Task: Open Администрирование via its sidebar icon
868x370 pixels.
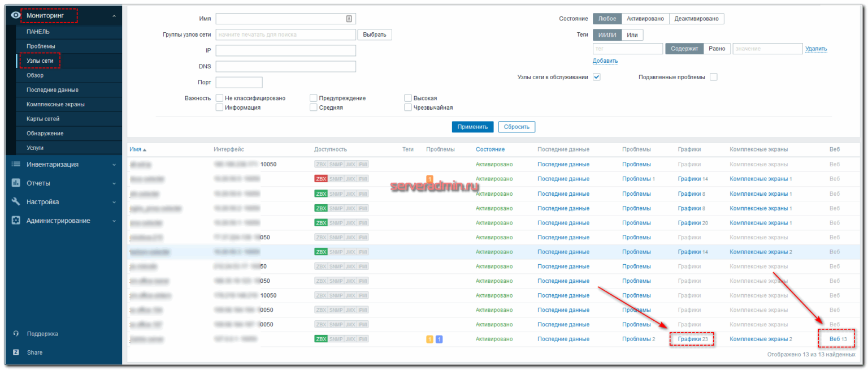Action: pos(15,220)
